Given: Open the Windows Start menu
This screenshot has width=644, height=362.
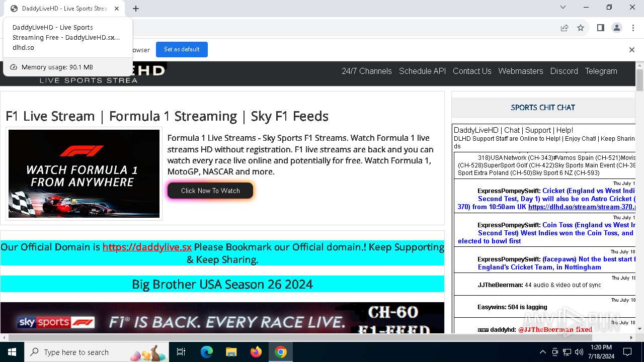Looking at the screenshot, I should click(x=12, y=352).
